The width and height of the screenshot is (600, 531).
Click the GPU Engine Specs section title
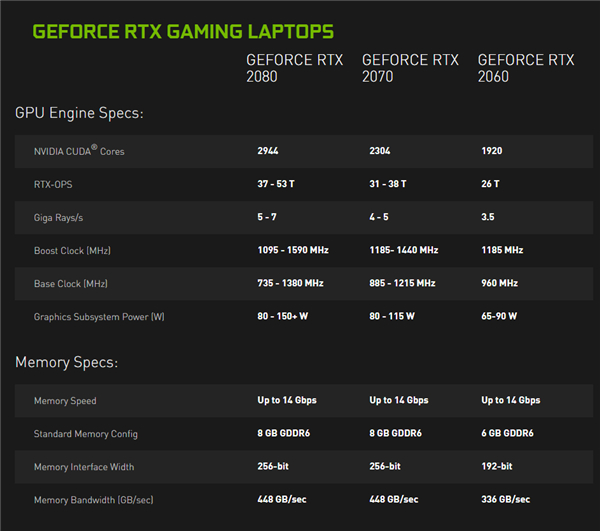pyautogui.click(x=79, y=113)
